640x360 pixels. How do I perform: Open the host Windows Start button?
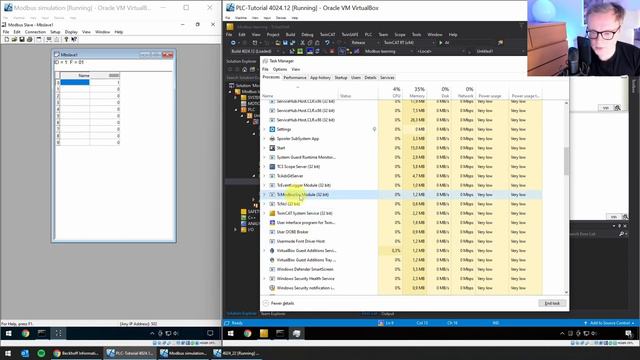[x=8, y=353]
